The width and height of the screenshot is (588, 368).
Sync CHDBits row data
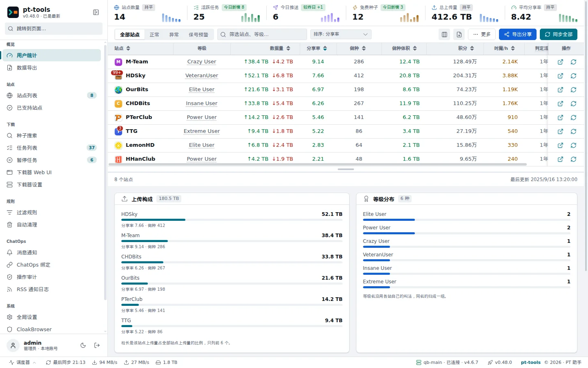pos(573,103)
